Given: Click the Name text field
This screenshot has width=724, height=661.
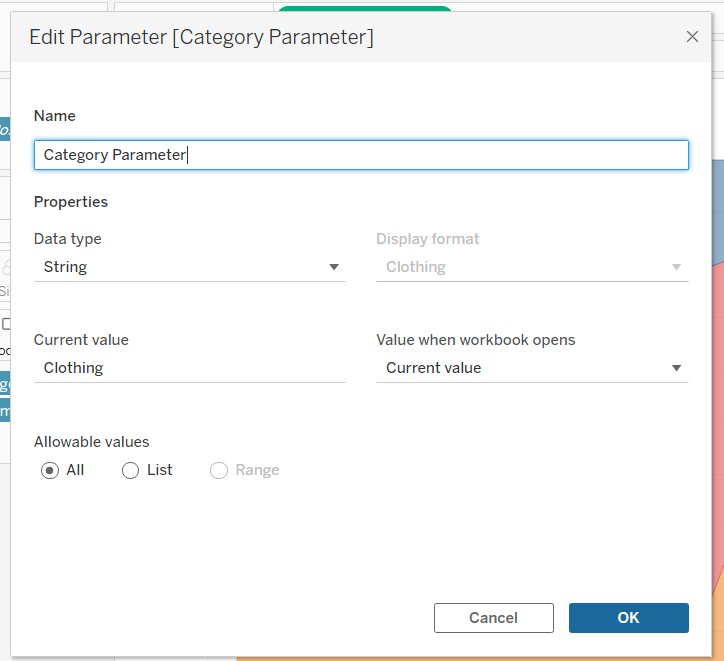Looking at the screenshot, I should [360, 155].
